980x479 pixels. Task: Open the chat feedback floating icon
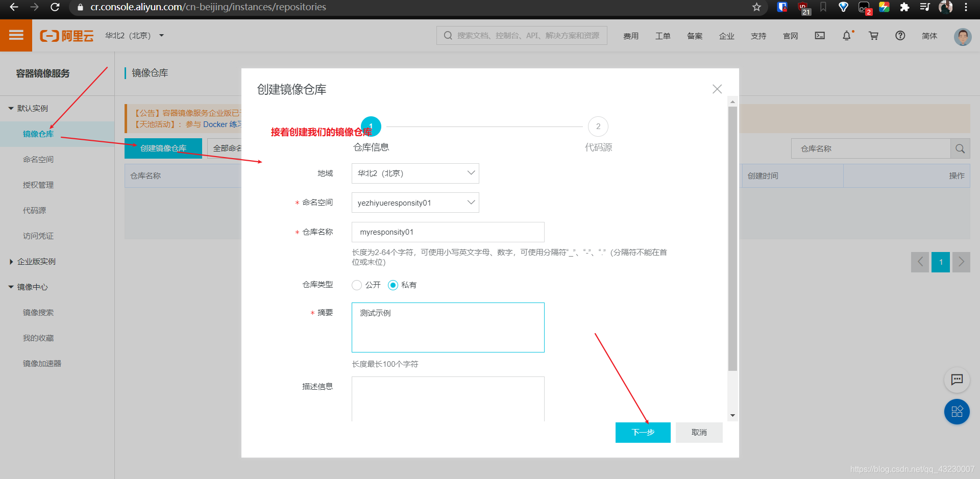click(957, 380)
